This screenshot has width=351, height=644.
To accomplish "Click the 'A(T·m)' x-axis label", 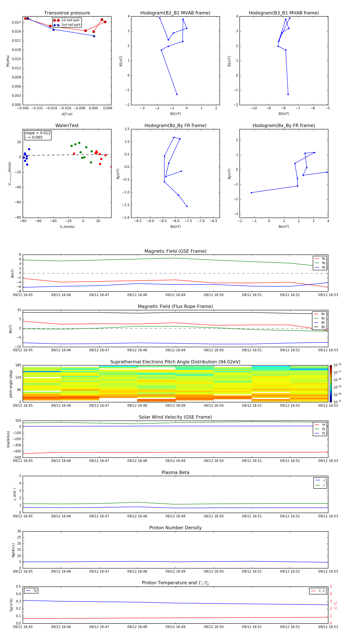I will click(x=67, y=114).
